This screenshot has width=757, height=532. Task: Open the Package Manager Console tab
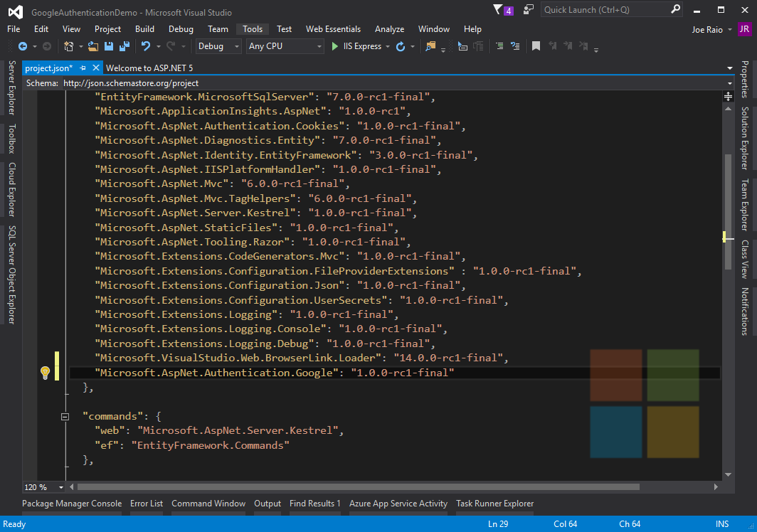tap(72, 504)
